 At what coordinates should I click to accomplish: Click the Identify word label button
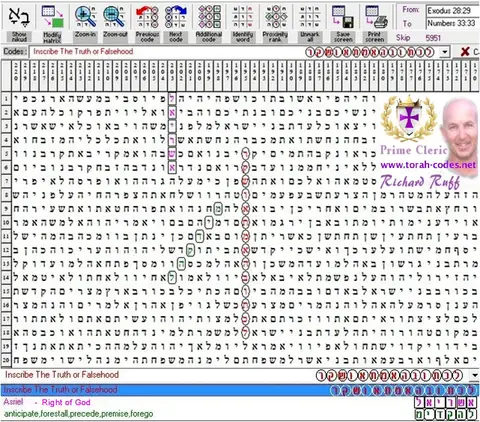pyautogui.click(x=243, y=37)
